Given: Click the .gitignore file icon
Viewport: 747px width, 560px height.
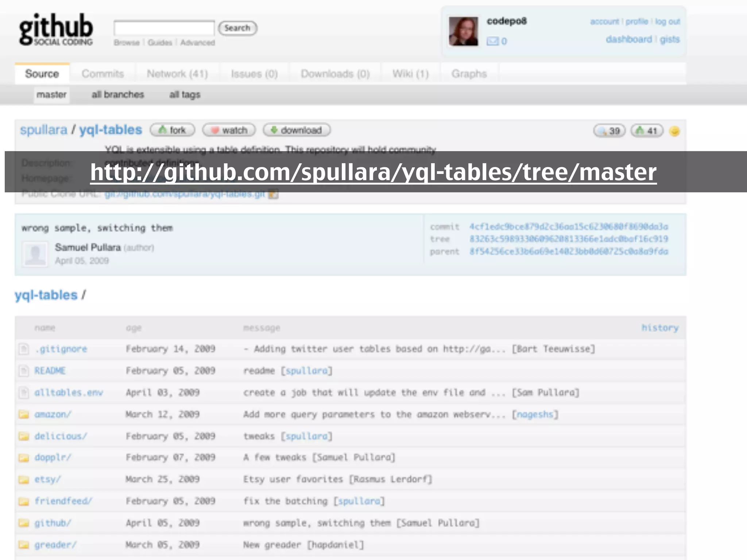Looking at the screenshot, I should pos(24,349).
